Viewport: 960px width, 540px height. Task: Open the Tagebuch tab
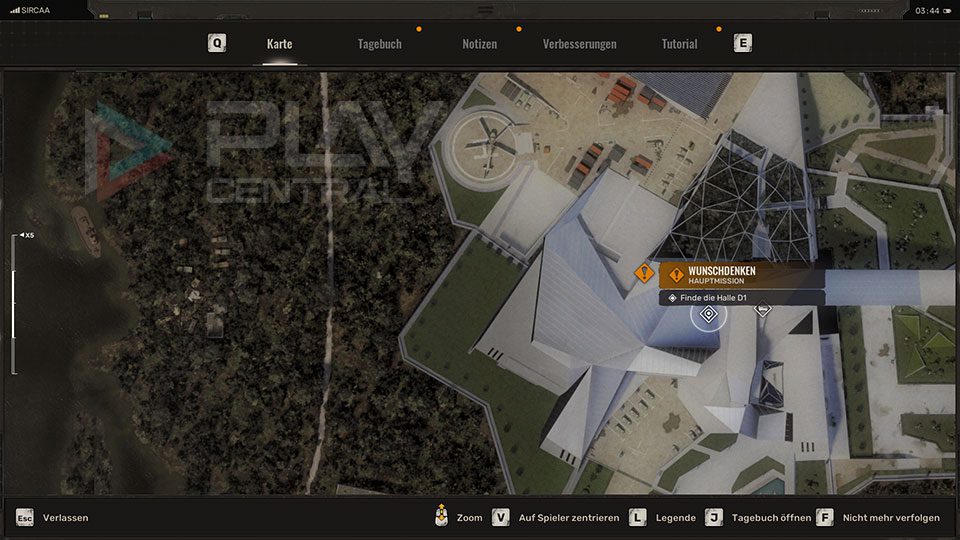379,44
